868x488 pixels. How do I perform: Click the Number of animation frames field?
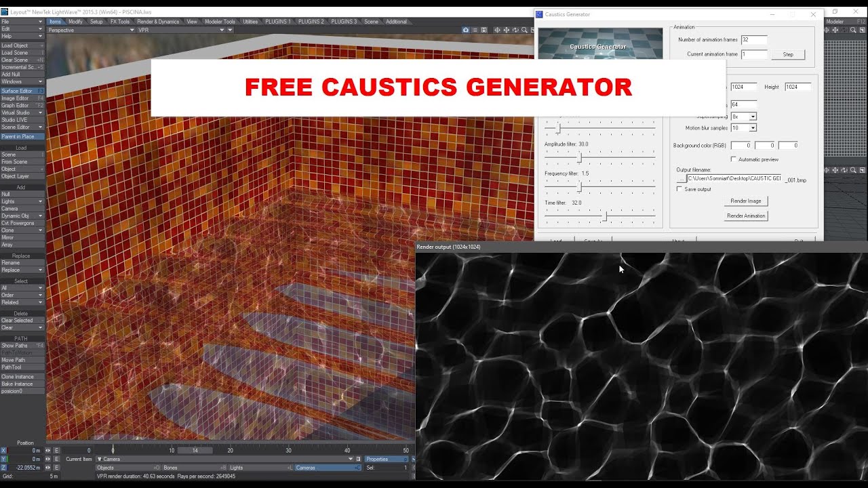click(754, 40)
